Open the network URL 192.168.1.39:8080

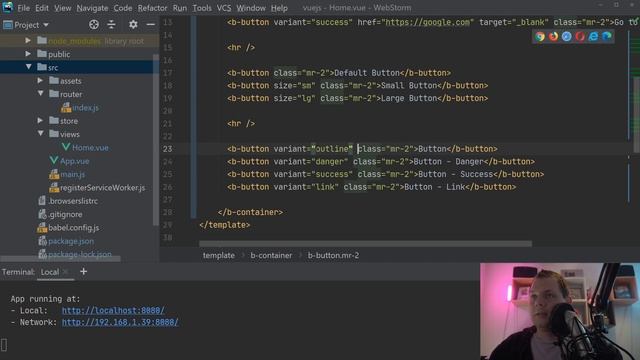pos(120,322)
